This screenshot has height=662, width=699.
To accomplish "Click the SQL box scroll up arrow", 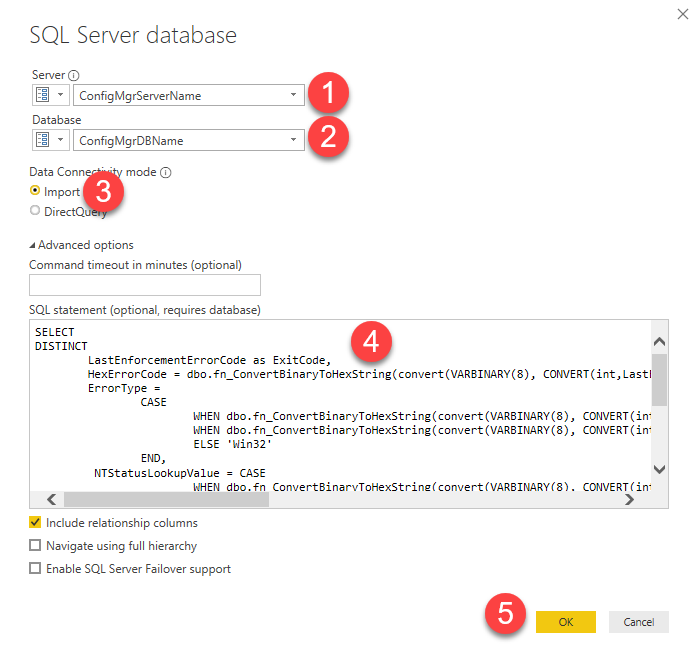I will (x=659, y=342).
